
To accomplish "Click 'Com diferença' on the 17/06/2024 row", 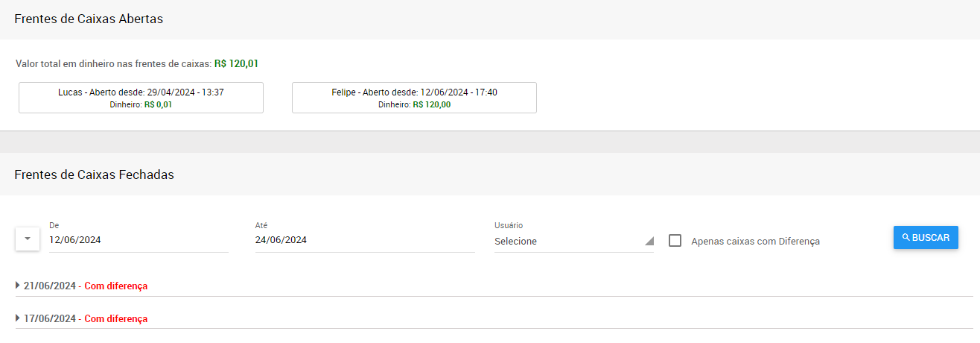I will (x=115, y=318).
